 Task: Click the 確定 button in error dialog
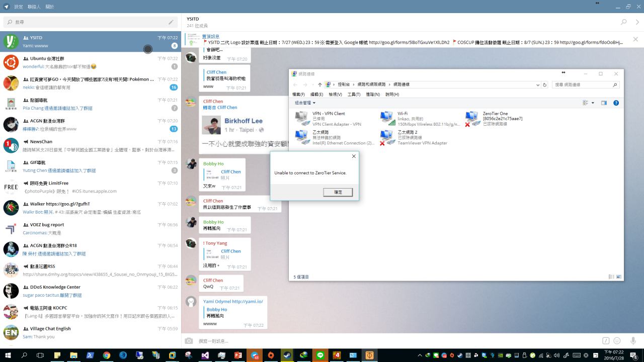[x=338, y=192]
